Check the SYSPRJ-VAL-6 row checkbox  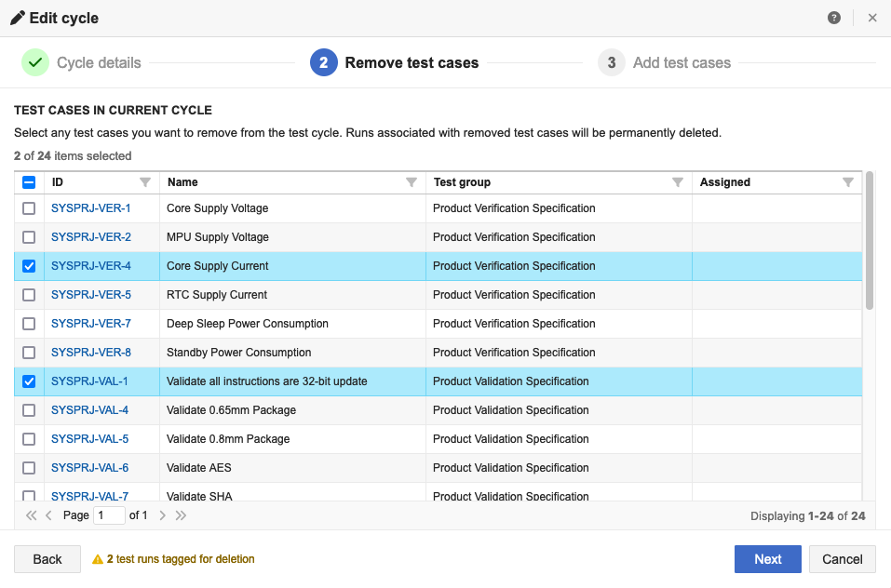coord(29,468)
